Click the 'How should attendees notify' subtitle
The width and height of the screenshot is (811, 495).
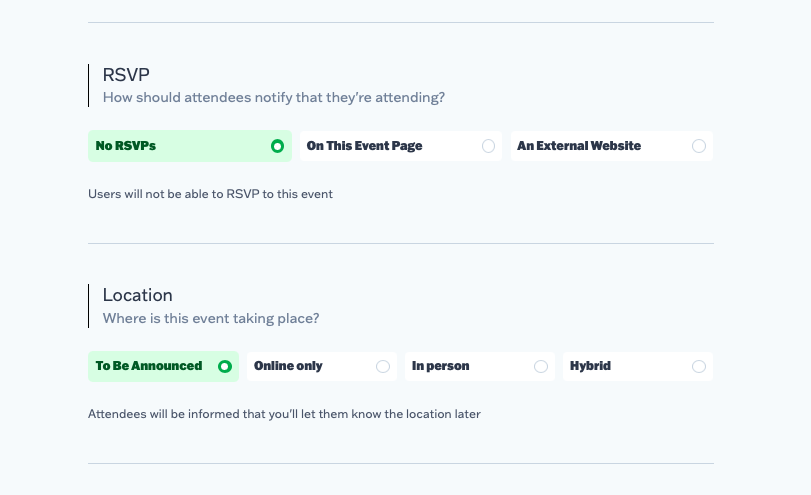(x=273, y=98)
